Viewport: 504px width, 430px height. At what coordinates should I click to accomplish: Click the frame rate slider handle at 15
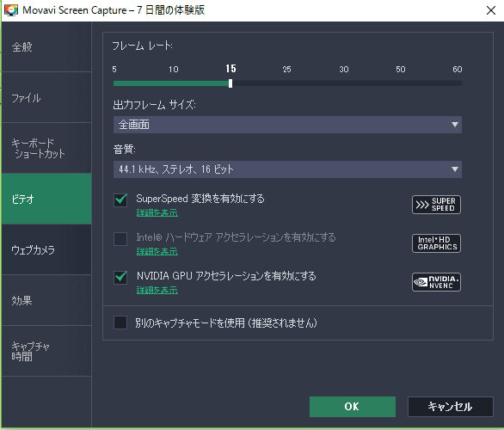point(230,83)
